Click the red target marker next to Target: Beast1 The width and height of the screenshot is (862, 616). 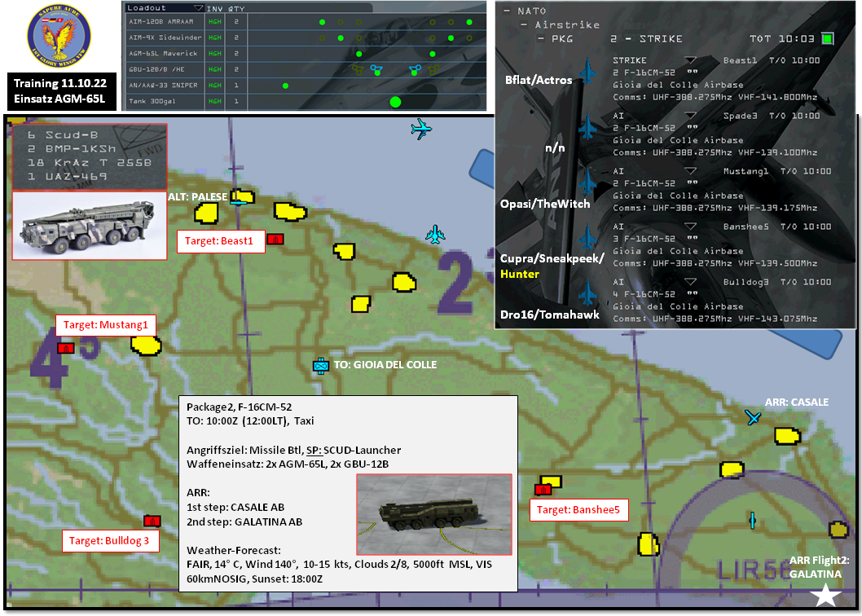pyautogui.click(x=275, y=239)
